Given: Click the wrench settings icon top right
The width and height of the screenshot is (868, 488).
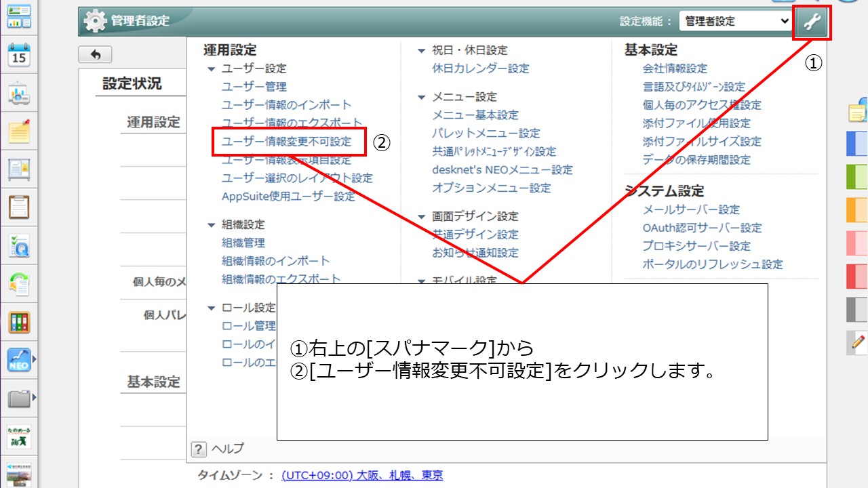Looking at the screenshot, I should pos(811,21).
